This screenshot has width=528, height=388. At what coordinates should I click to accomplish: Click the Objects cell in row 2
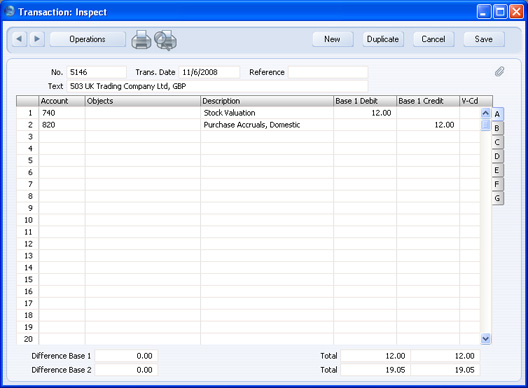coord(143,125)
